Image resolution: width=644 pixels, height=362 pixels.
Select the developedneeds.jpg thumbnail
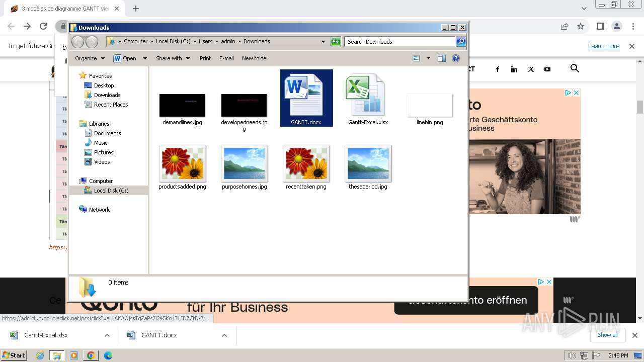point(244,105)
